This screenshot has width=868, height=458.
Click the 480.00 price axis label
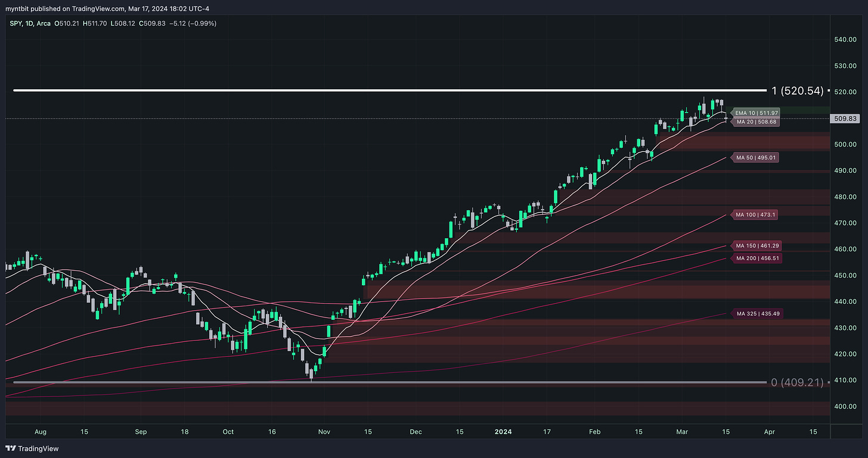(845, 197)
